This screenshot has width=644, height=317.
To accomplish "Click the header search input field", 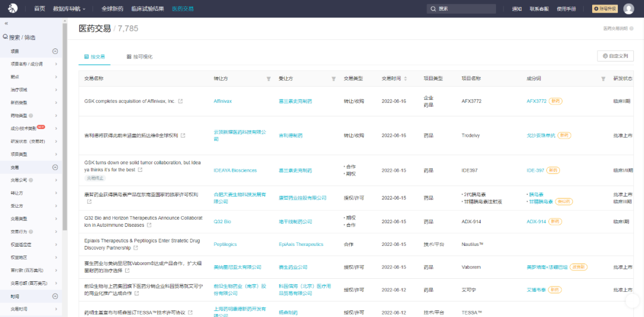I will coord(461,8).
